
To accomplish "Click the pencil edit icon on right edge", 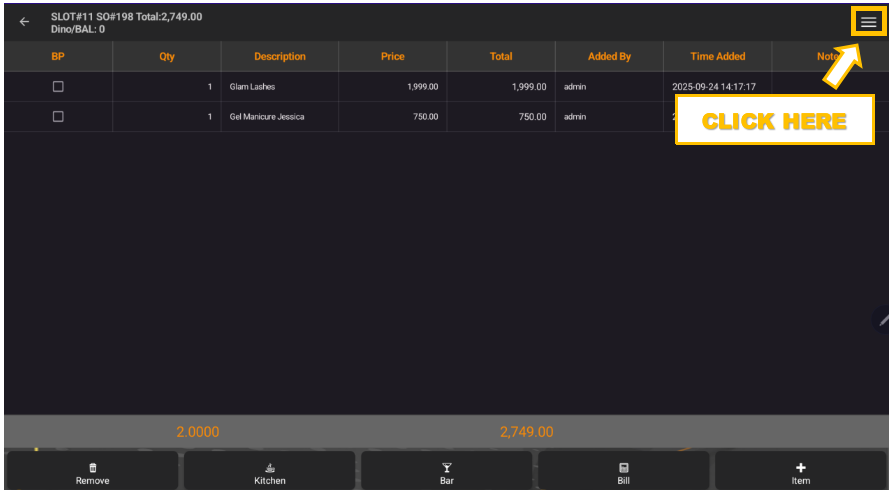I will (883, 320).
